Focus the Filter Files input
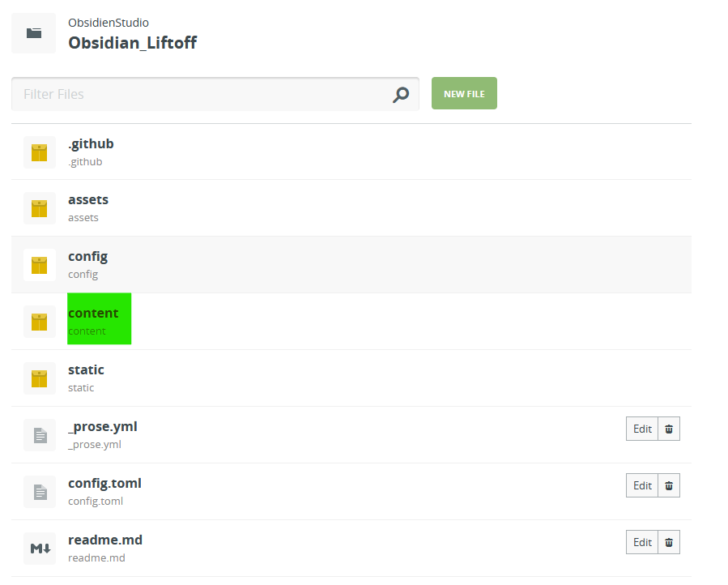The width and height of the screenshot is (728, 585). pyautogui.click(x=202, y=95)
